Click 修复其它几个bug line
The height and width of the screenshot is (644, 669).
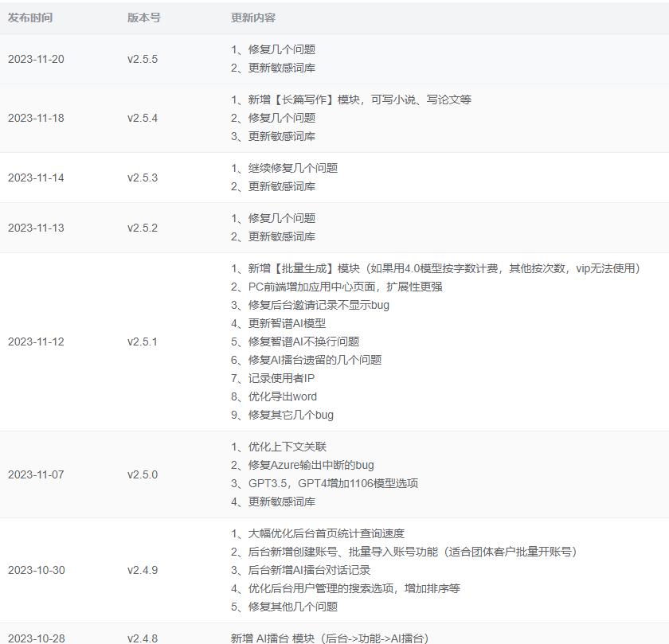point(283,415)
